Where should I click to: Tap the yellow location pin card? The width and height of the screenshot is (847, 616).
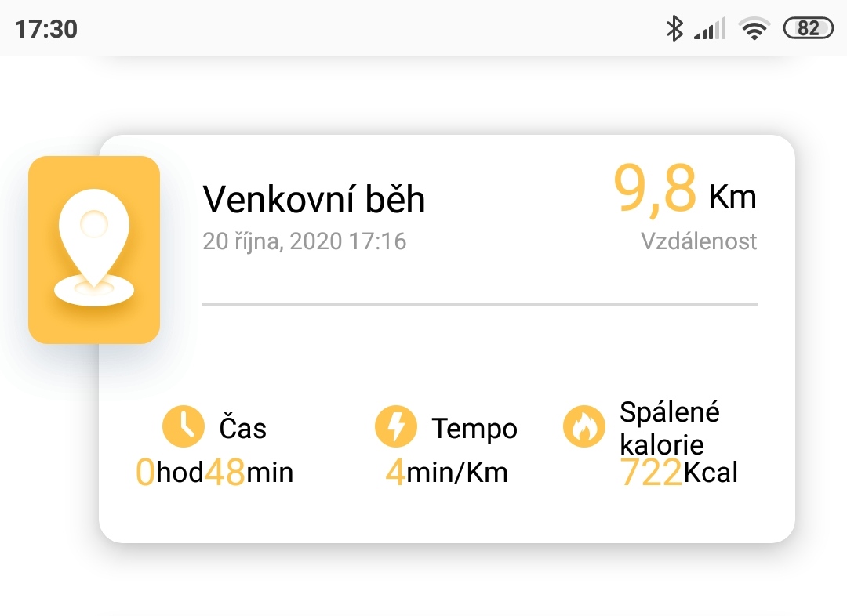click(94, 249)
